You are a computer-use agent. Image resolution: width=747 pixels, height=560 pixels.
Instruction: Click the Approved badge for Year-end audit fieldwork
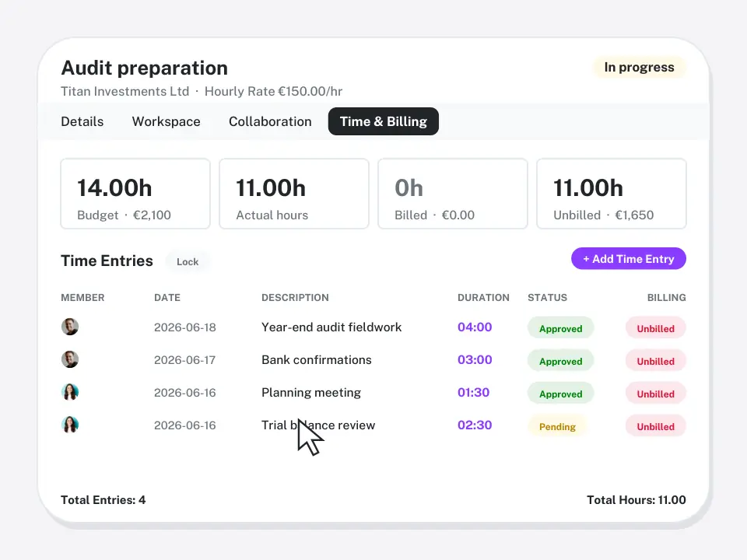tap(561, 328)
